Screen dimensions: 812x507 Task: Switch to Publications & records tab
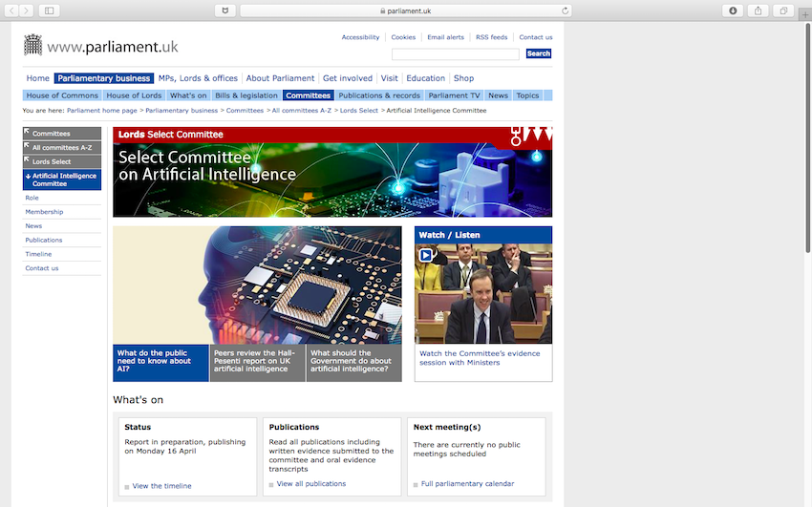coord(379,95)
